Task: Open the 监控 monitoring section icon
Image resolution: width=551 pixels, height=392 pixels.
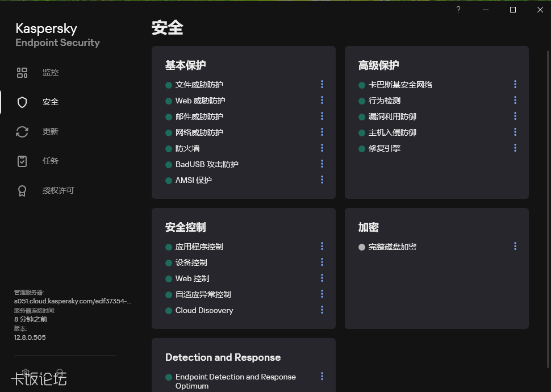Action: click(22, 72)
